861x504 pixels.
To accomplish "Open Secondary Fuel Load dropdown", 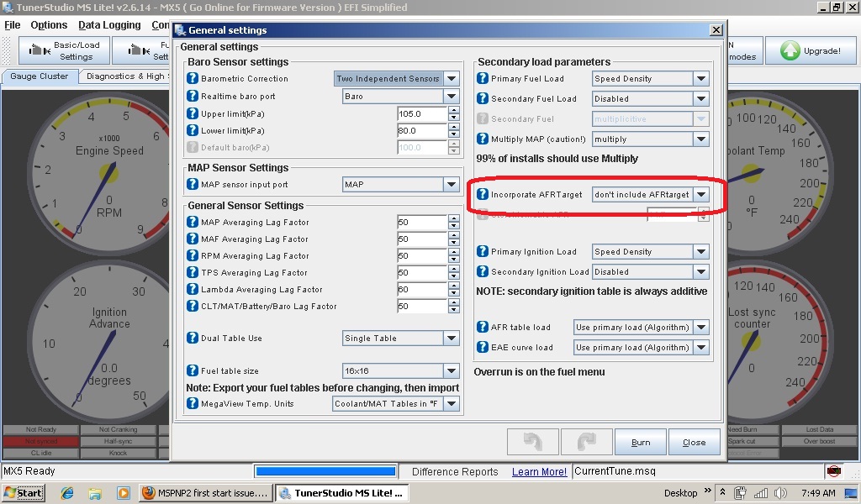I will [701, 99].
